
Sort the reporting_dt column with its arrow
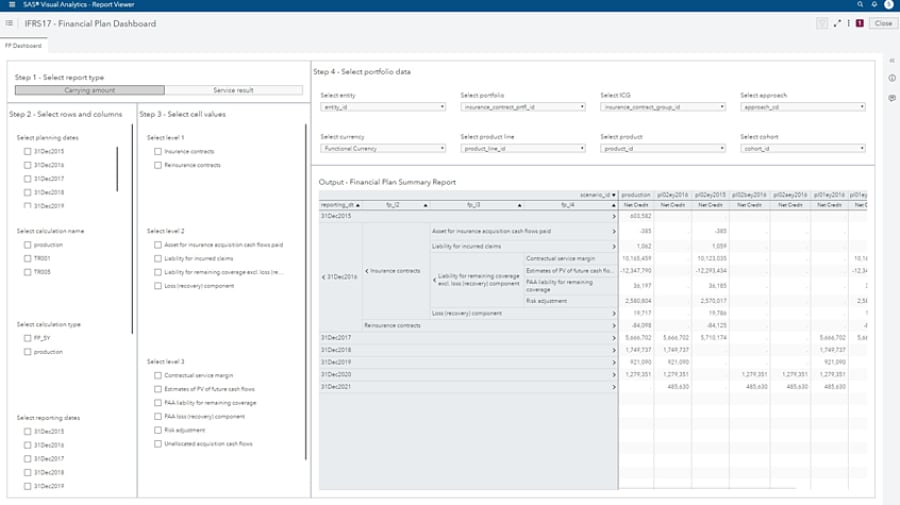pos(358,205)
